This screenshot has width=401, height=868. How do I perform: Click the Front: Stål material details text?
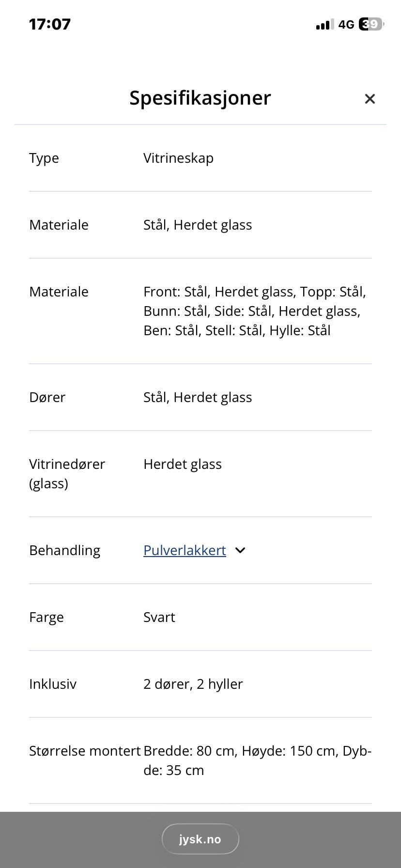[254, 311]
